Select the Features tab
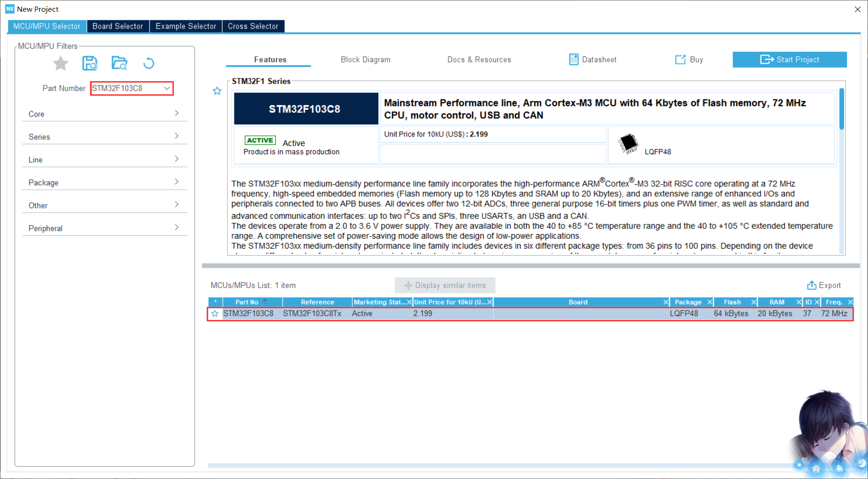The width and height of the screenshot is (868, 479). pyautogui.click(x=270, y=60)
